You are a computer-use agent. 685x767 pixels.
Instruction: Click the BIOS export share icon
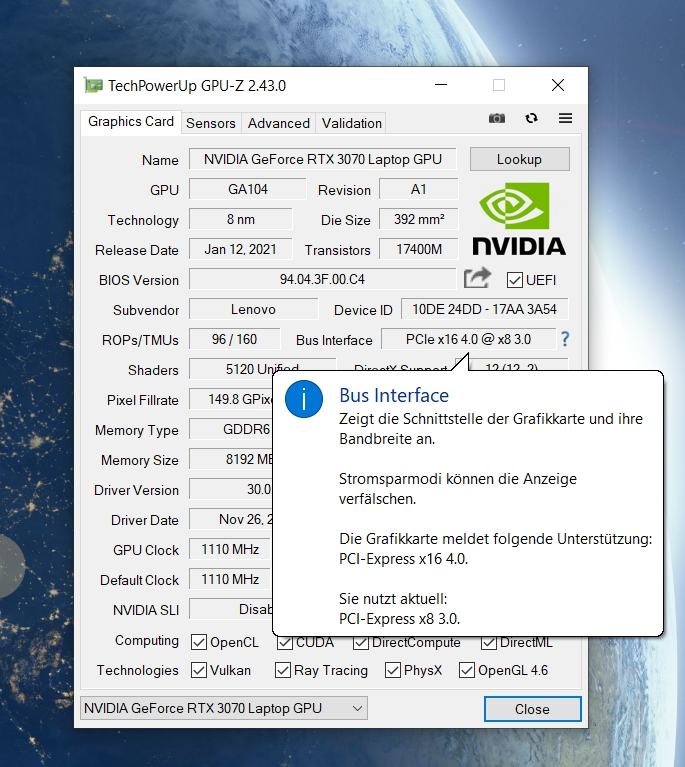click(477, 278)
